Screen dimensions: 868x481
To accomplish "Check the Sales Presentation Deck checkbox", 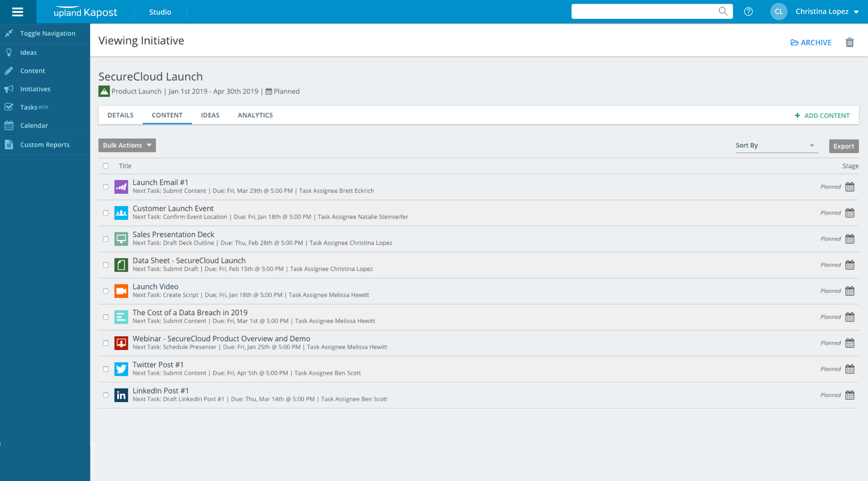I will (106, 239).
